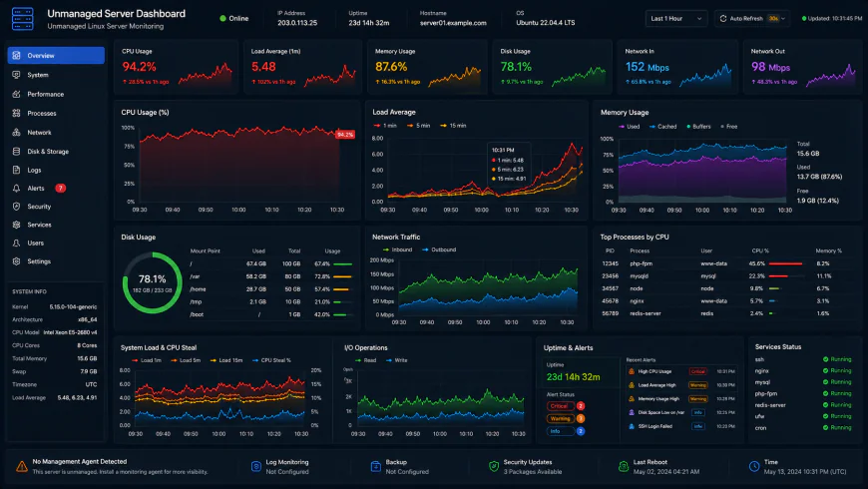Click the Security shield icon in sidebar
The image size is (868, 489).
click(x=17, y=206)
